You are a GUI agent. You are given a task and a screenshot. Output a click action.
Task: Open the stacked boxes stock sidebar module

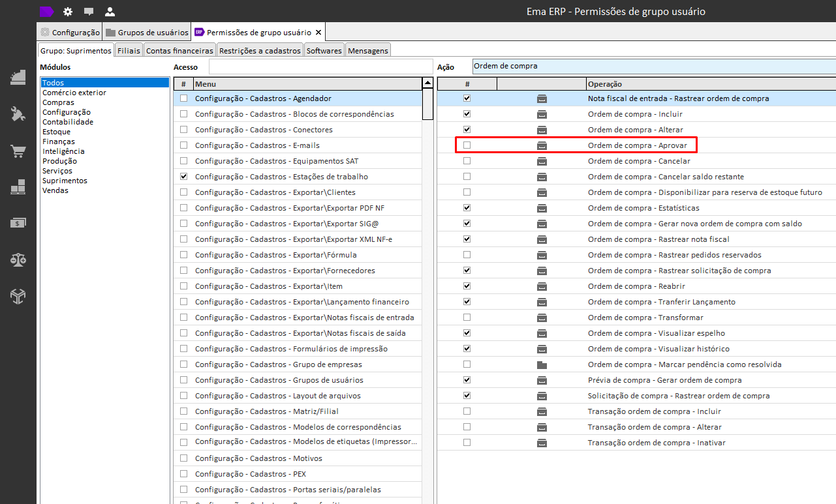[x=18, y=188]
